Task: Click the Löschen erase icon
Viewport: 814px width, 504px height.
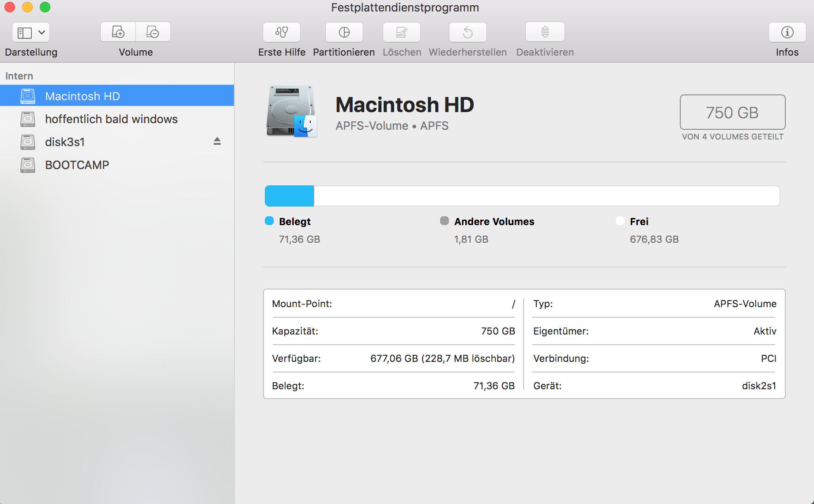Action: 402,32
